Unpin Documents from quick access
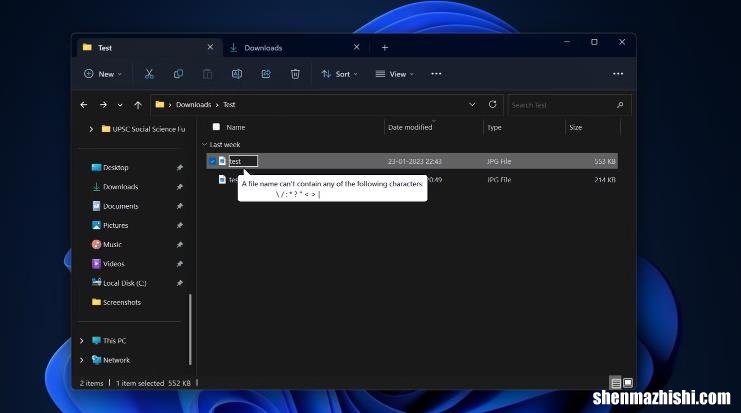741x413 pixels. pos(180,206)
